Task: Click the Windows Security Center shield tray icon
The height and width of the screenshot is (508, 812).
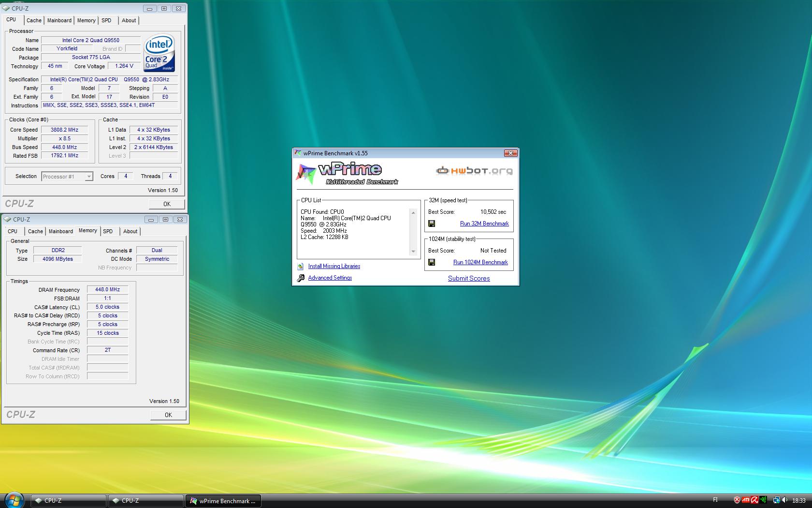Action: (737, 500)
